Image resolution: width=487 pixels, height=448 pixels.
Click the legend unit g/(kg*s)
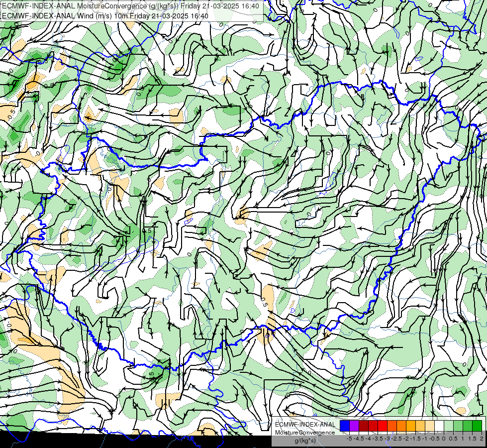coord(305,441)
